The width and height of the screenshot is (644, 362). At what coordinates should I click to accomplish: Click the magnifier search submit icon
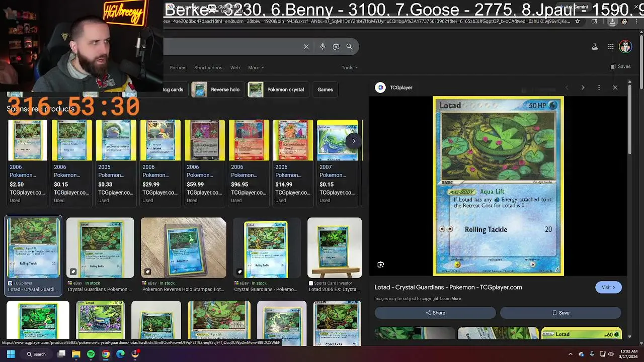point(349,47)
